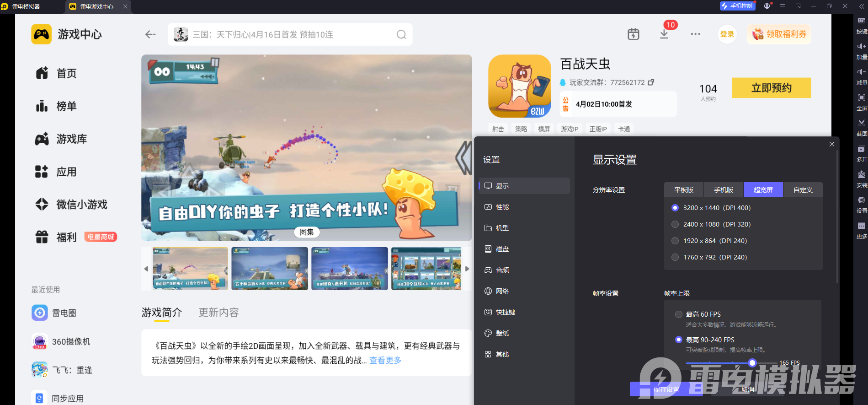Go to the 应用 apps section
Screen dimensions: 868x405
56,172
